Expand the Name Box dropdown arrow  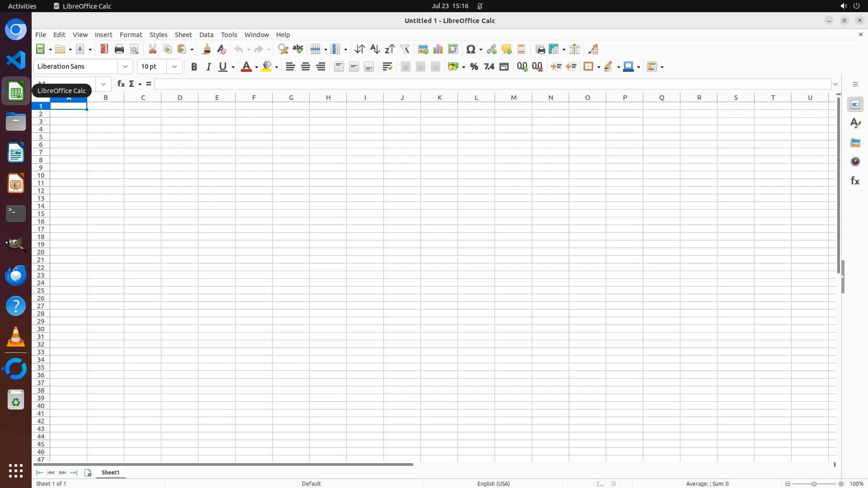[104, 84]
